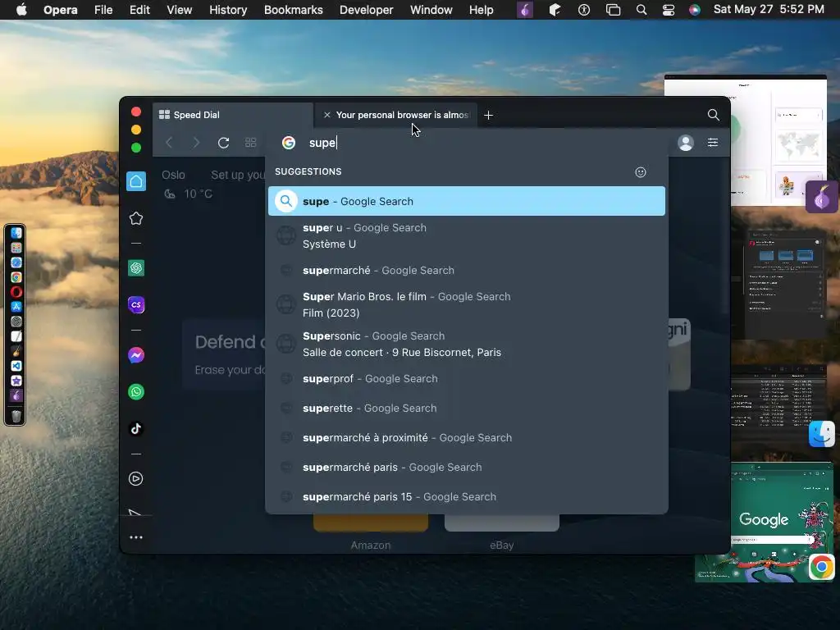
Task: Go back with the back arrow
Action: pos(169,143)
